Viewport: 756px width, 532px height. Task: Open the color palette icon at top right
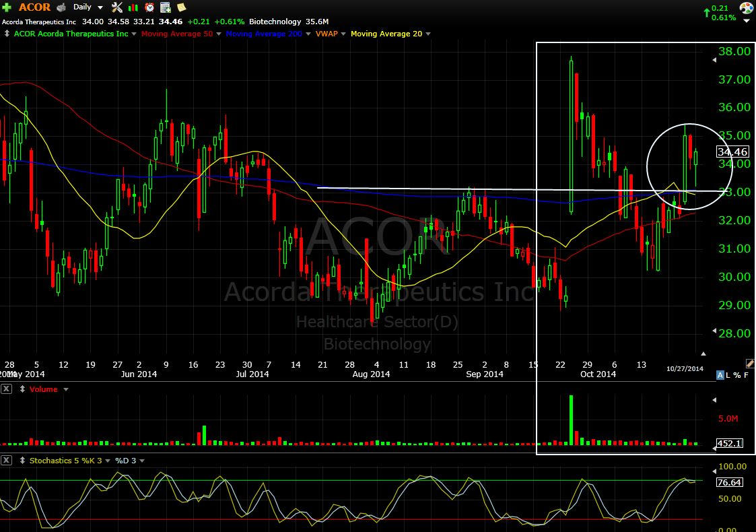coord(747,7)
